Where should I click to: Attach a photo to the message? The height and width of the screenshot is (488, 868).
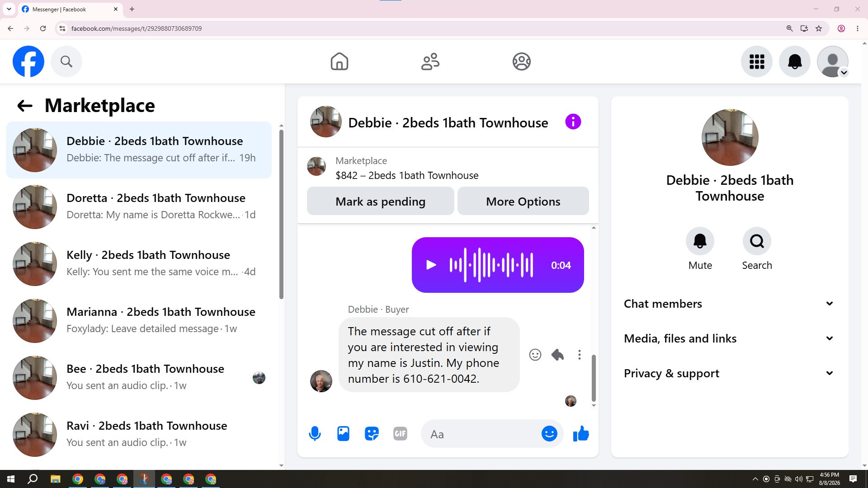tap(344, 434)
